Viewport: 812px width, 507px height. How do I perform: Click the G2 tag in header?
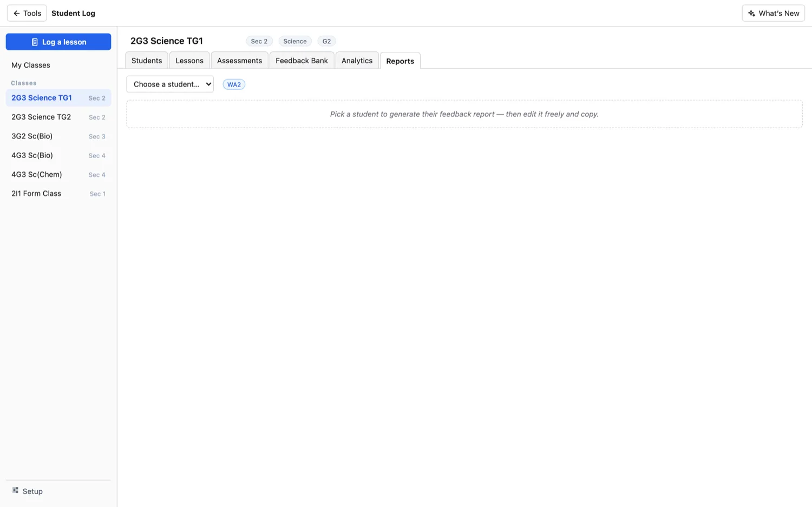[326, 41]
